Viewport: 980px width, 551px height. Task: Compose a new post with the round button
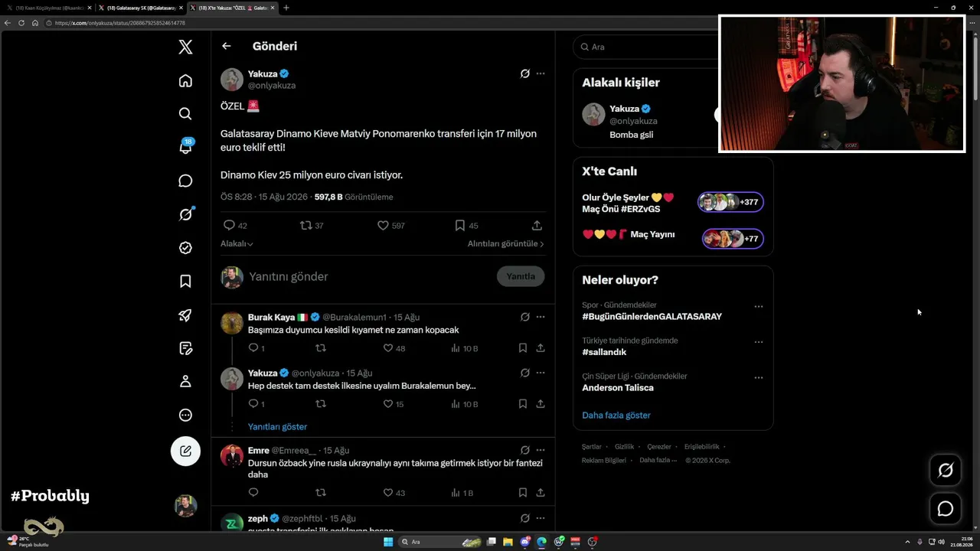click(x=185, y=451)
